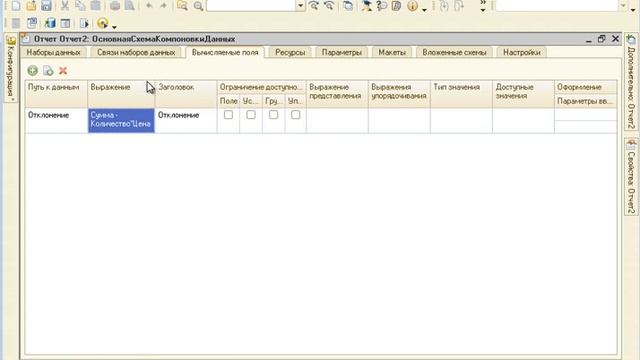Expand the debug start dropdown arrow
This screenshot has width=640, height=360.
pyautogui.click(x=115, y=26)
